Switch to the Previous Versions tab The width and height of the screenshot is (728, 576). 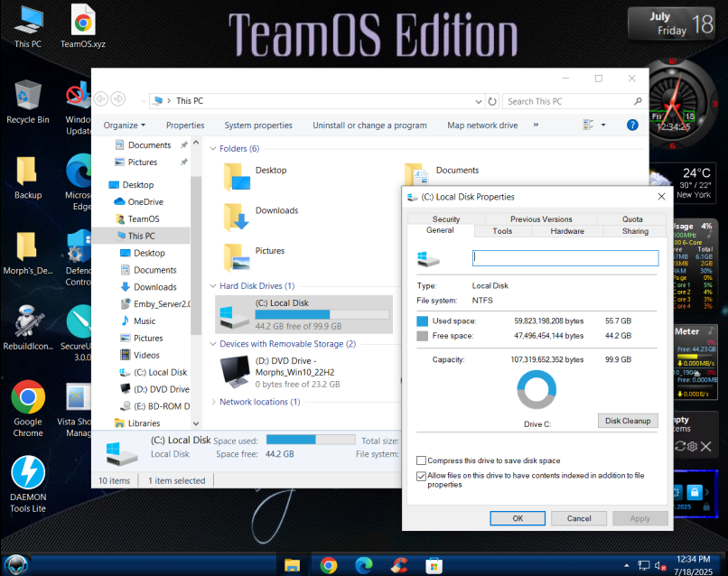(x=541, y=219)
